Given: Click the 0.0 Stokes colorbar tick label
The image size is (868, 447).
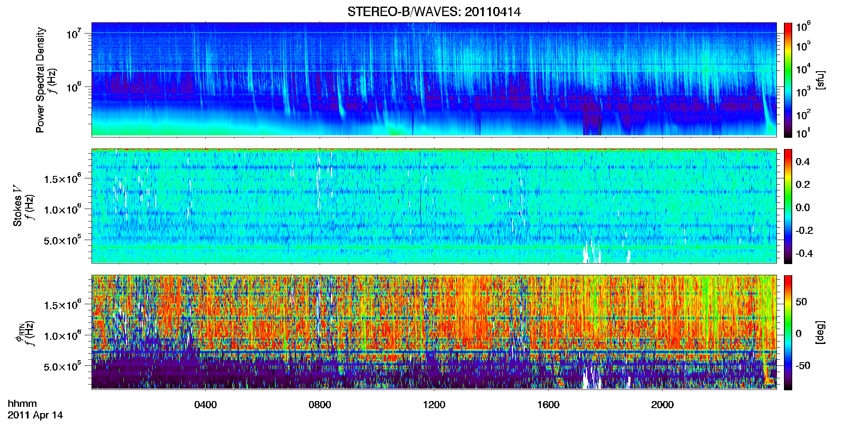Looking at the screenshot, I should (x=803, y=208).
